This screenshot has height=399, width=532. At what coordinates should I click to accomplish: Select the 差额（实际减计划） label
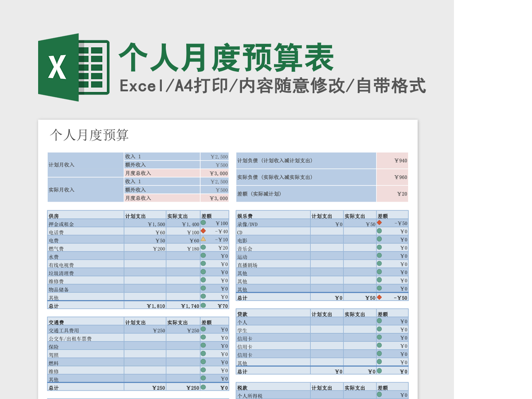306,194
